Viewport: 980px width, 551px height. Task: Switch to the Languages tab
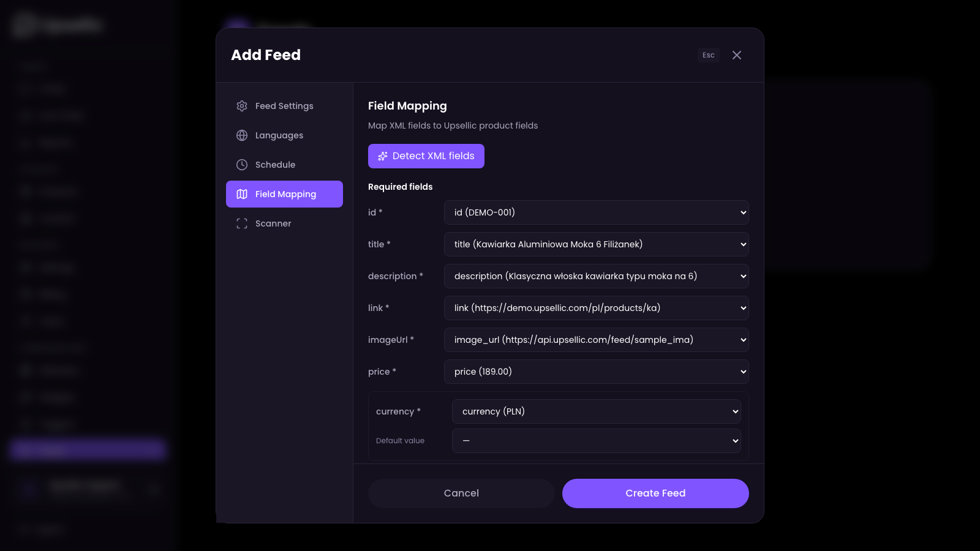[x=279, y=135]
